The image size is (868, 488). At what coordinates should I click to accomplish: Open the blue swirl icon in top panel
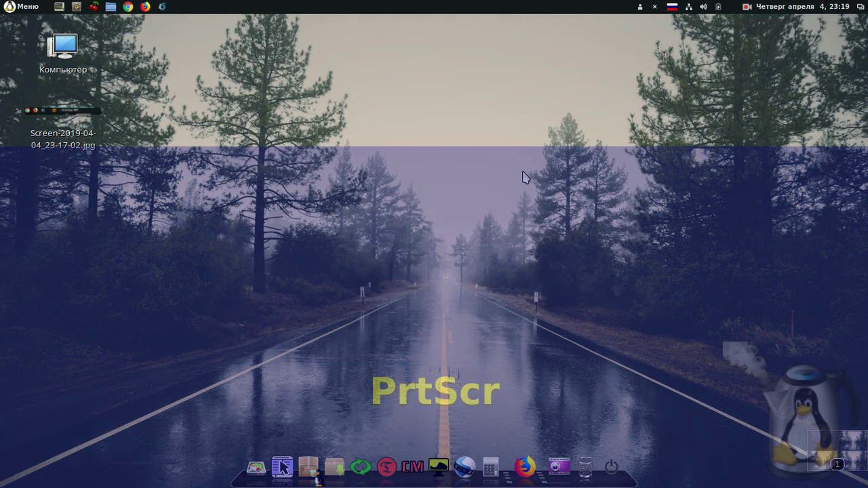pos(162,7)
